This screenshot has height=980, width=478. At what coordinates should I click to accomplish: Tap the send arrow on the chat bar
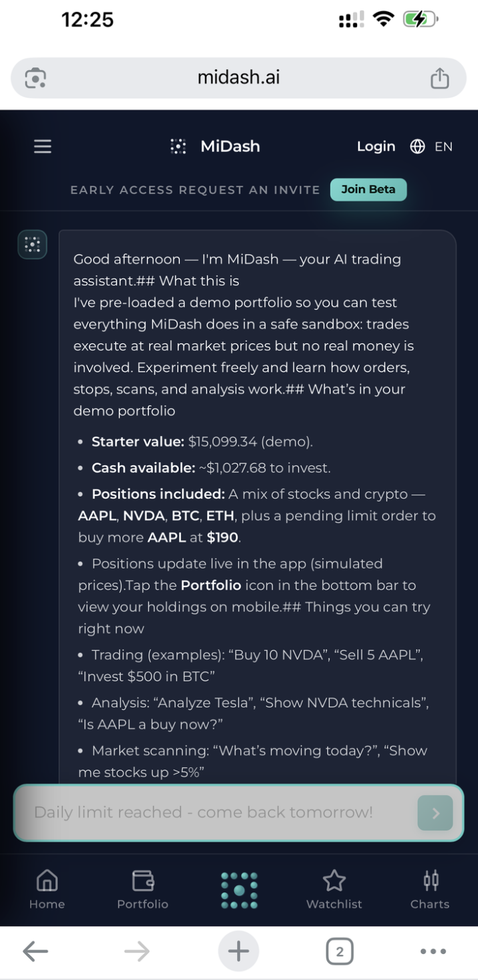pyautogui.click(x=435, y=812)
